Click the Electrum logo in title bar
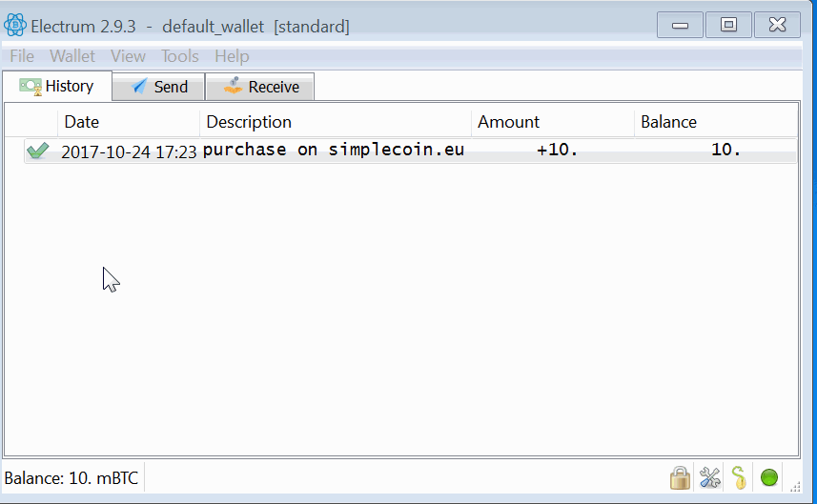The height and width of the screenshot is (504, 817). [15, 26]
